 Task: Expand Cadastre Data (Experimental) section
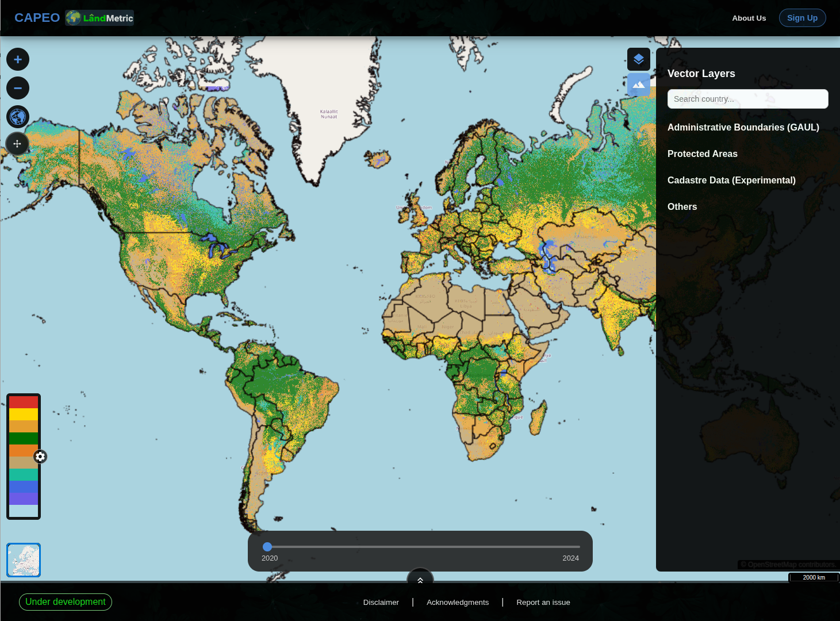click(731, 180)
